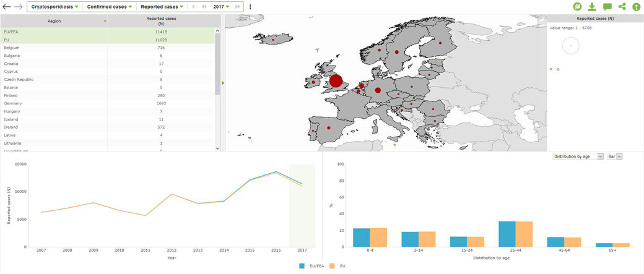Viewport: 644px width, 274px height.
Task: Click Belgium's value 716 cell
Action: (x=162, y=48)
